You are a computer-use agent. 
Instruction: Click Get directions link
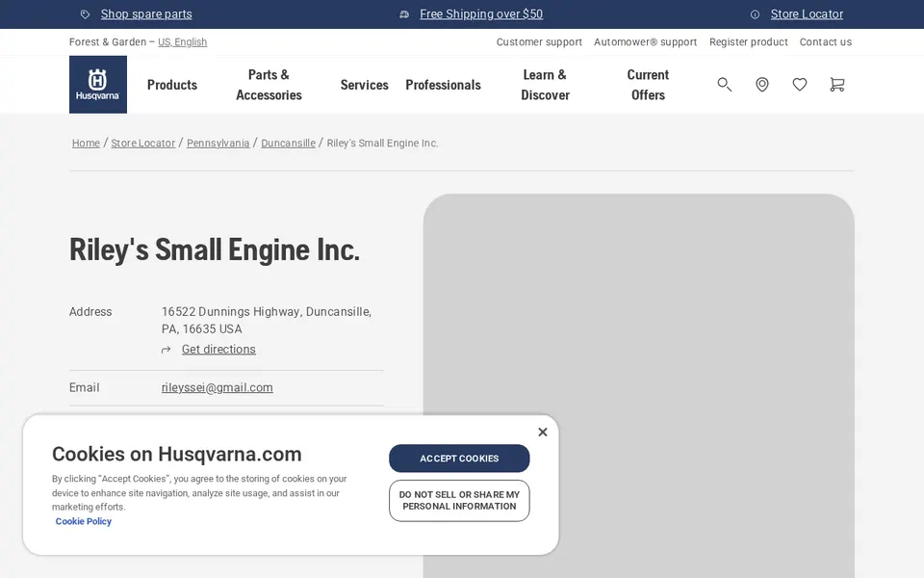coord(218,350)
